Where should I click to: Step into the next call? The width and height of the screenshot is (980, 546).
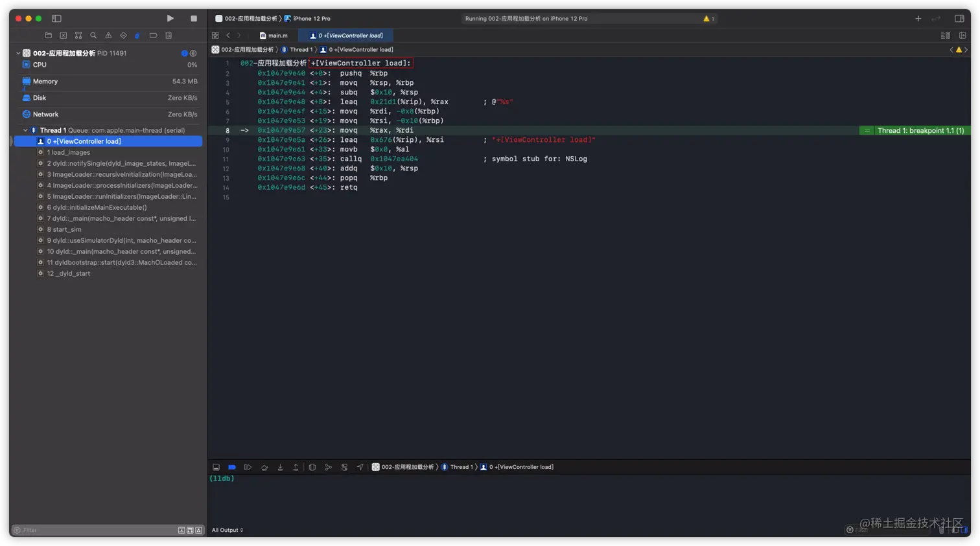point(280,467)
